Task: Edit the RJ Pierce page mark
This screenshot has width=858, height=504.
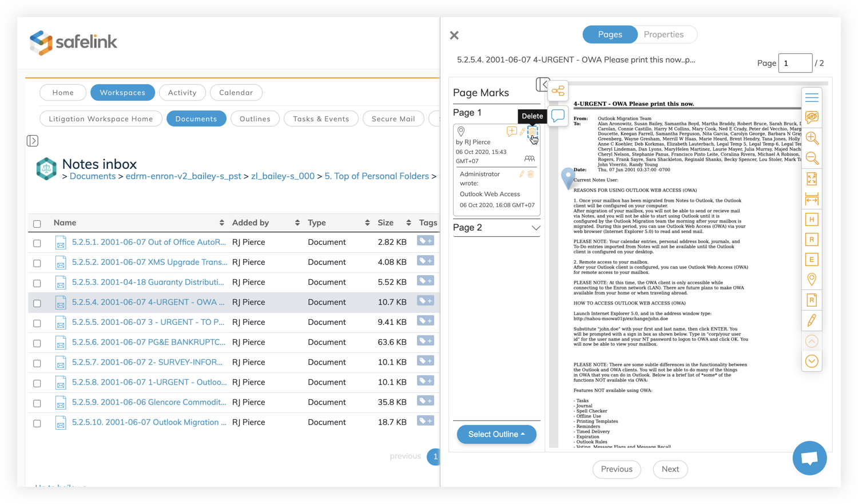Action: 522,132
